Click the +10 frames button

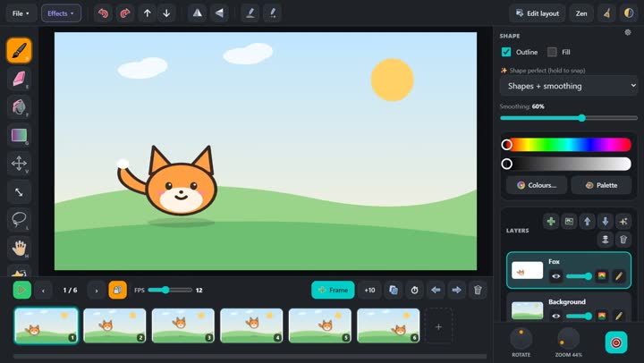coord(369,290)
